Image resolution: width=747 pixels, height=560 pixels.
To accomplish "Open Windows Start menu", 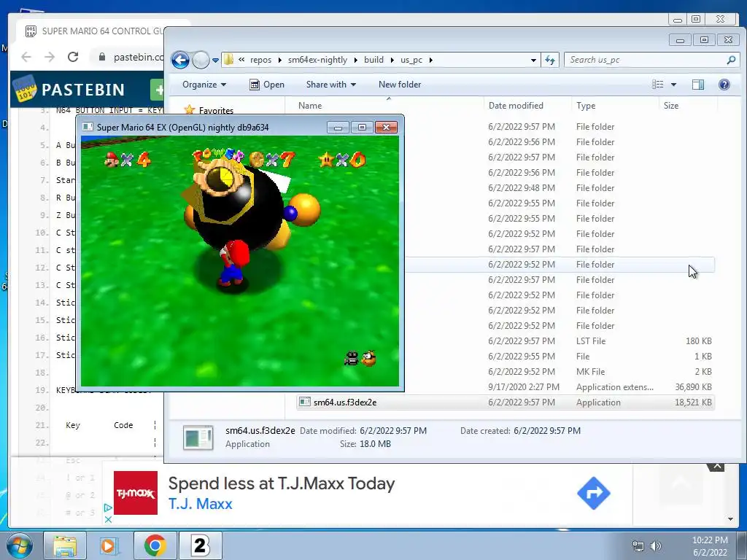I will [x=19, y=545].
